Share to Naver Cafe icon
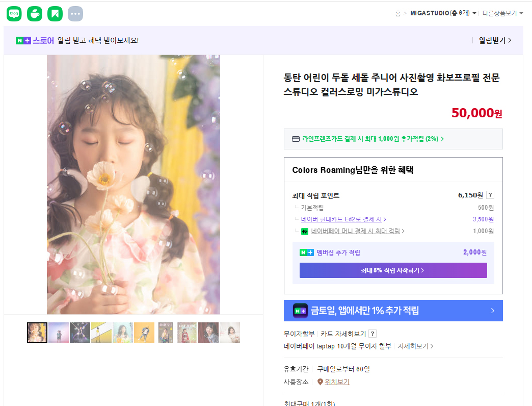Viewport: 532px width, 406px height. coord(35,14)
